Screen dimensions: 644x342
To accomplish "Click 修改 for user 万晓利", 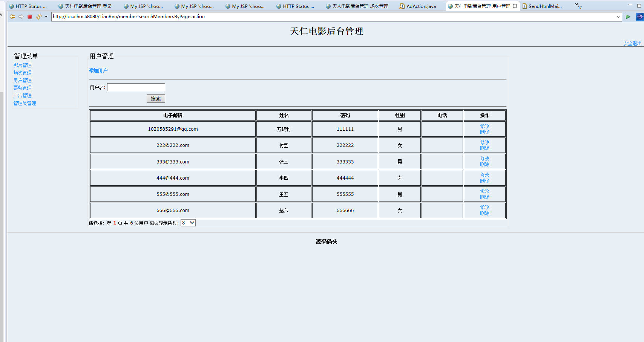I will pyautogui.click(x=484, y=126).
